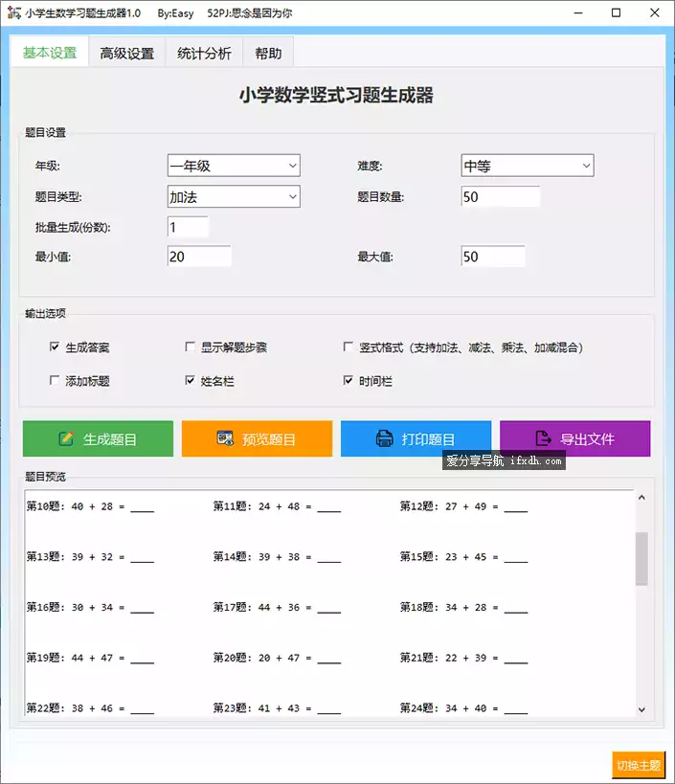The image size is (675, 784).
Task: Open the 统计分析 tab
Action: tap(204, 53)
